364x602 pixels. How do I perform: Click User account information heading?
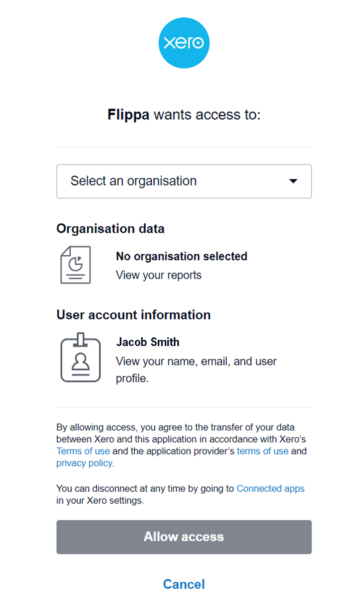[134, 315]
